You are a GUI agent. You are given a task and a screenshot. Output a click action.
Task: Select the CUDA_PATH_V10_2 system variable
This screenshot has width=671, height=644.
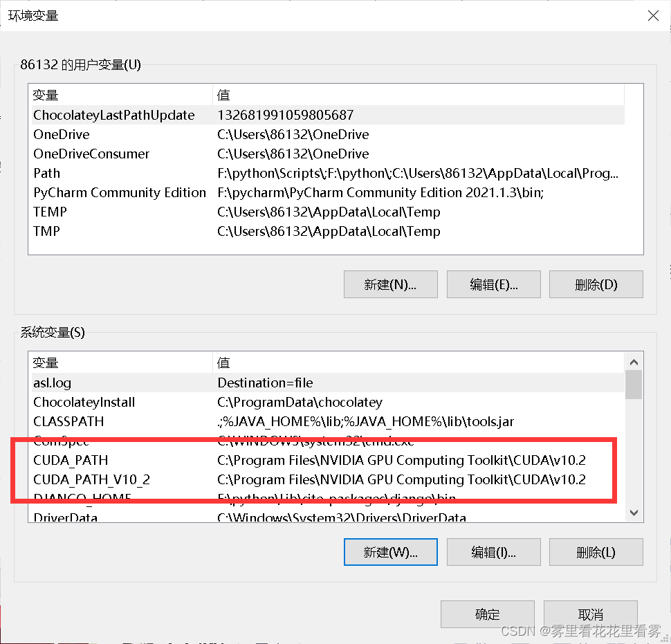click(328, 479)
